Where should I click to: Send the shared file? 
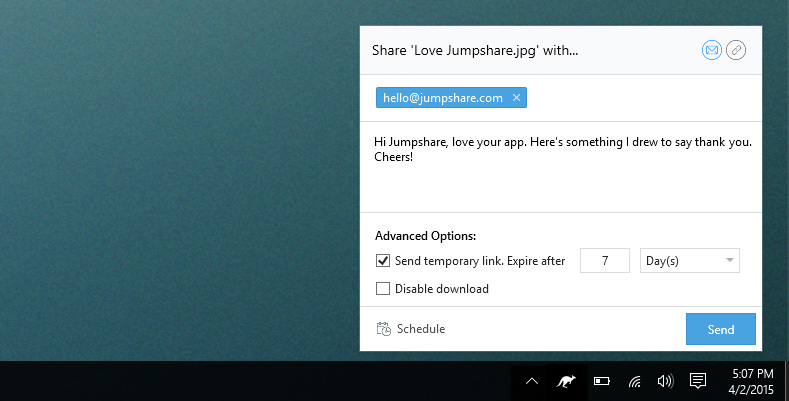point(721,329)
